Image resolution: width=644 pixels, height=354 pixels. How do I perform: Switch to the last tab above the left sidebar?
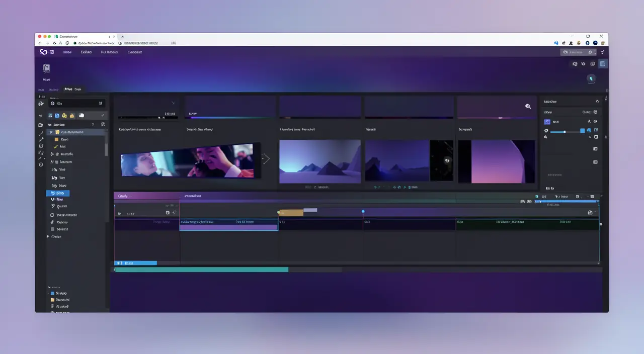click(78, 89)
